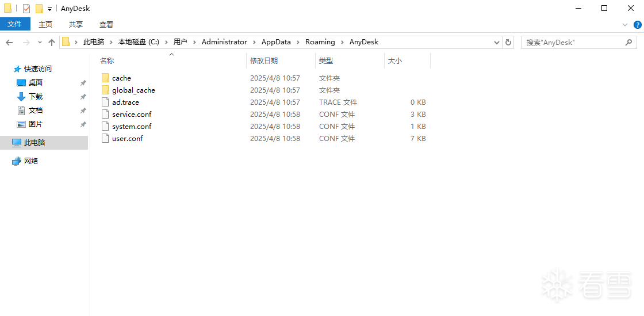The height and width of the screenshot is (316, 644).
Task: Expand chevron after Roaming breadcrumb
Action: point(342,42)
